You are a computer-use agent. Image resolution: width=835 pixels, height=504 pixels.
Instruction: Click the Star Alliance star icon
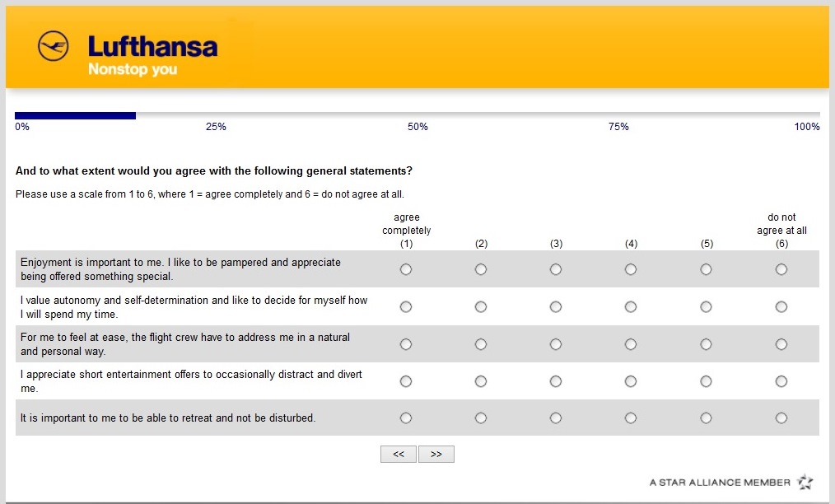pos(805,482)
